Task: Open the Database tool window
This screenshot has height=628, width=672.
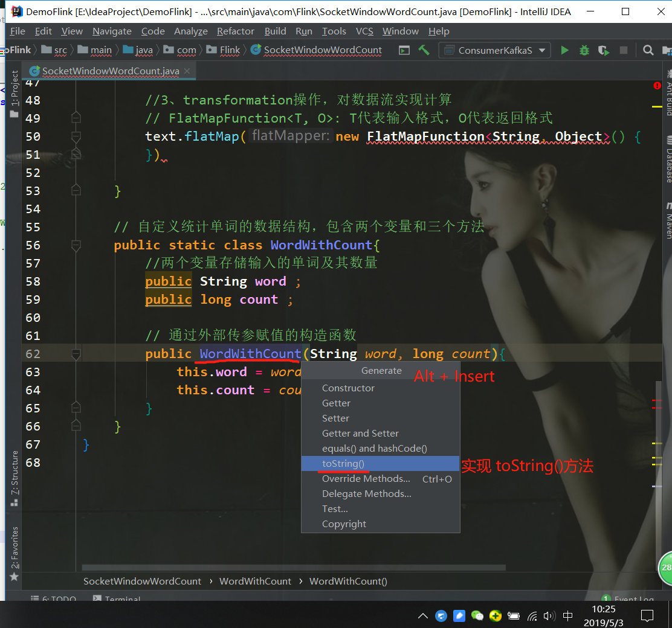Action: pyautogui.click(x=668, y=154)
